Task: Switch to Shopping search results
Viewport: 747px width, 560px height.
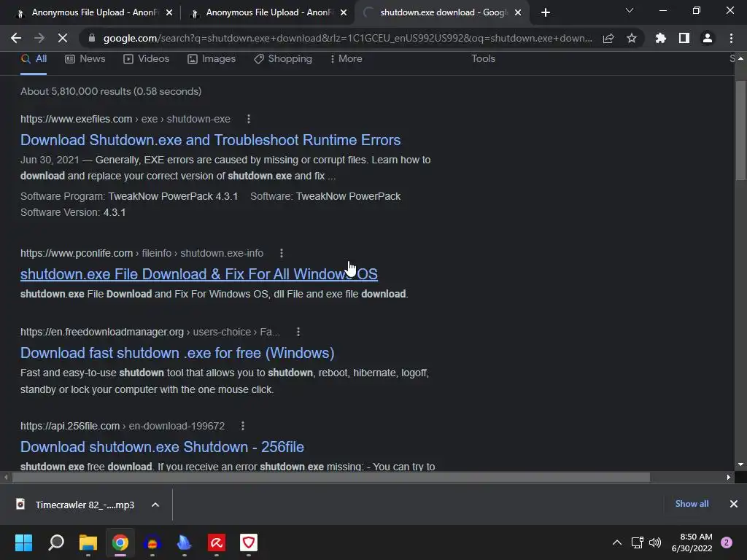Action: click(x=283, y=59)
